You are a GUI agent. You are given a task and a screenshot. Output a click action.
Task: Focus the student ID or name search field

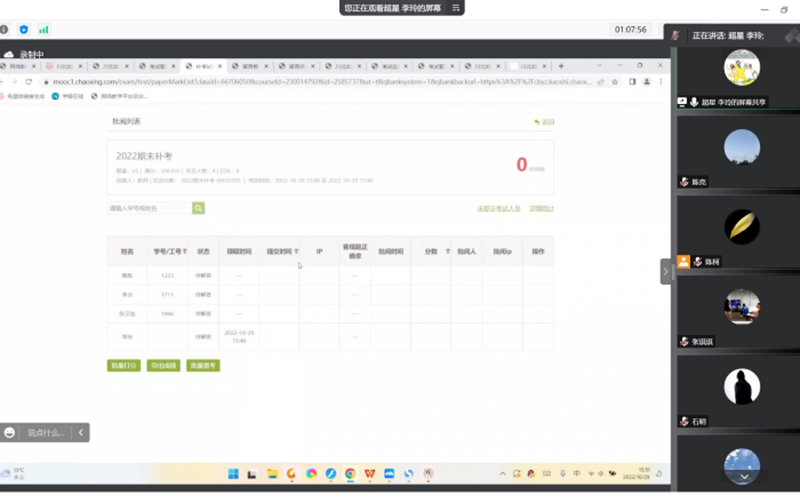coord(149,208)
